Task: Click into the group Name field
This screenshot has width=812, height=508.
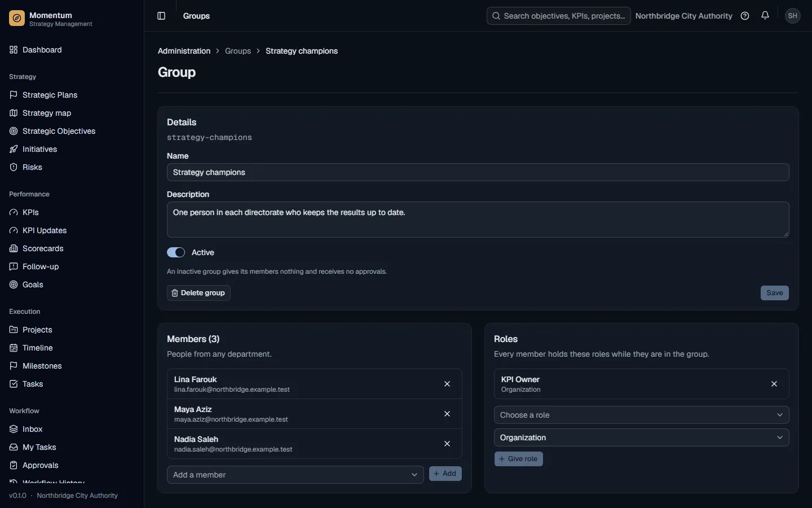Action: coord(478,172)
